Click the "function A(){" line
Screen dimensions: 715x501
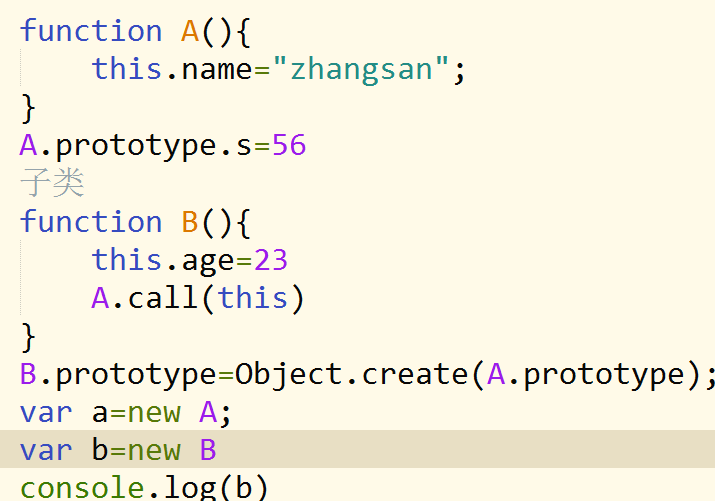point(135,32)
